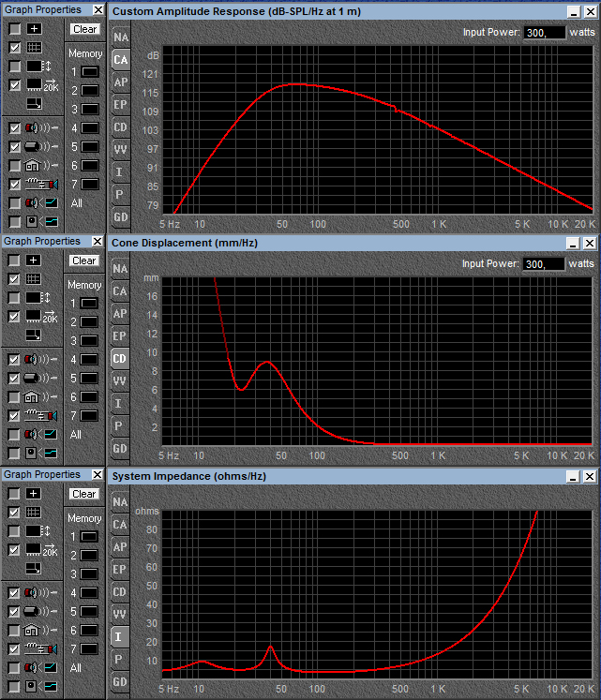Click the vertical scale arrows icon in the middle Graph Properties panel

pyautogui.click(x=38, y=297)
